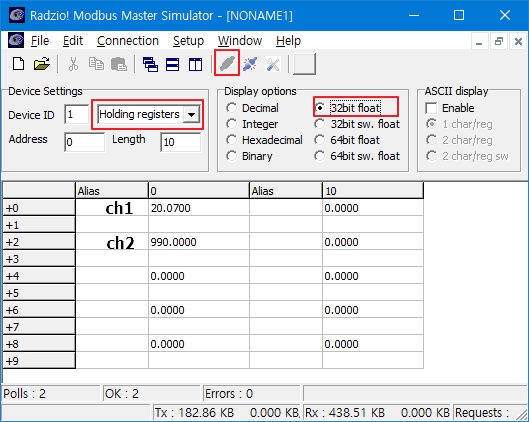Close the inner NONAME1 document window
Image resolution: width=529 pixels, height=422 pixels.
[518, 41]
